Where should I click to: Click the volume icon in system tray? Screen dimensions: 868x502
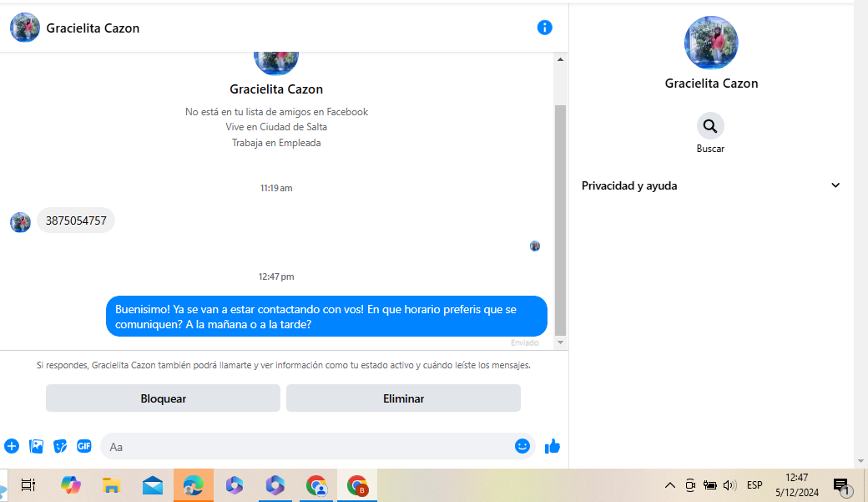729,485
